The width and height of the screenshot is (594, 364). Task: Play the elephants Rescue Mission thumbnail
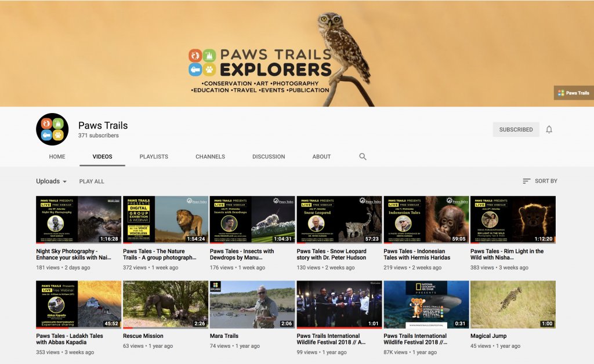[165, 304]
